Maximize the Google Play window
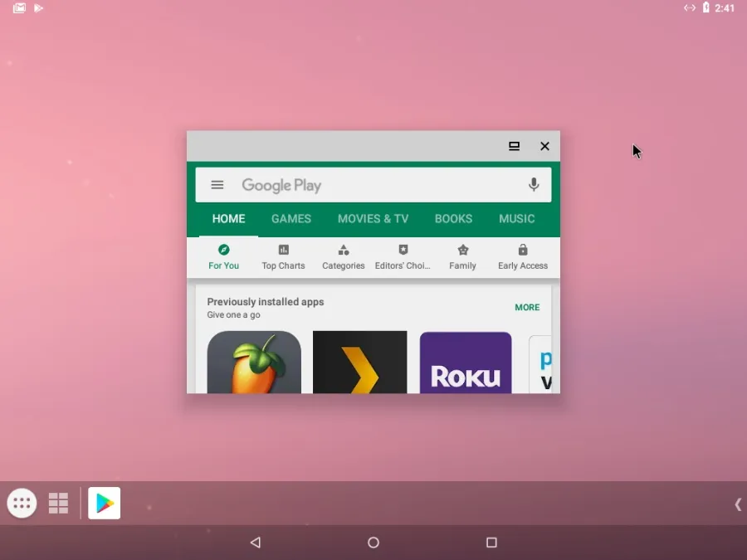Image resolution: width=747 pixels, height=560 pixels. pos(514,146)
